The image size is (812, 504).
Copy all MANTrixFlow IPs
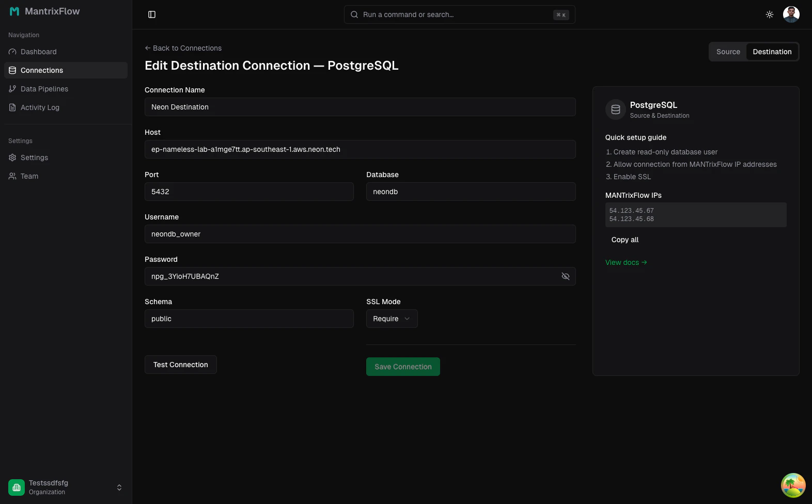tap(625, 240)
